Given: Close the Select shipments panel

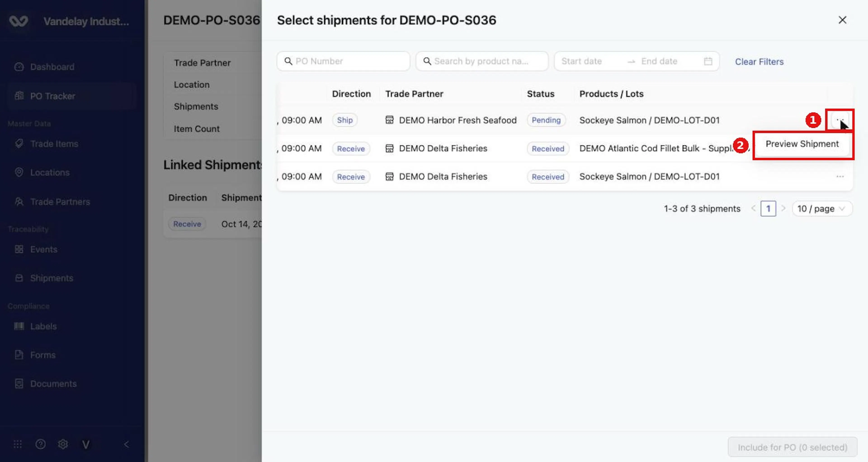Looking at the screenshot, I should pyautogui.click(x=842, y=20).
